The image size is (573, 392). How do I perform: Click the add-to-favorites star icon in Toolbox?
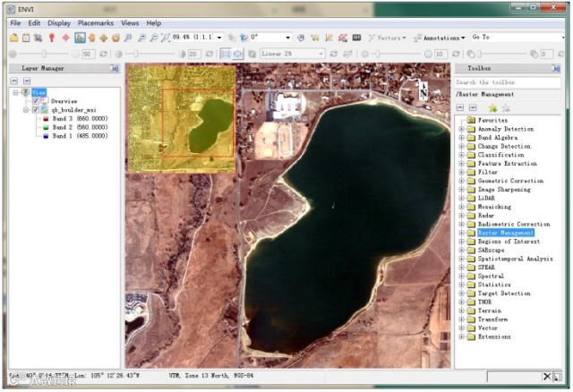[492, 107]
